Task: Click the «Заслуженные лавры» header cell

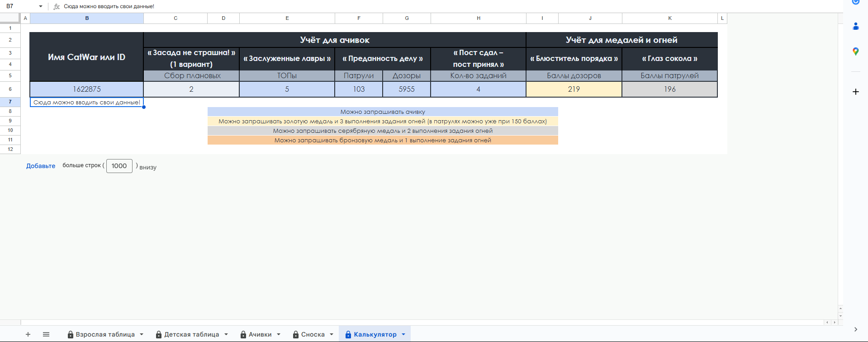Action: coord(287,59)
